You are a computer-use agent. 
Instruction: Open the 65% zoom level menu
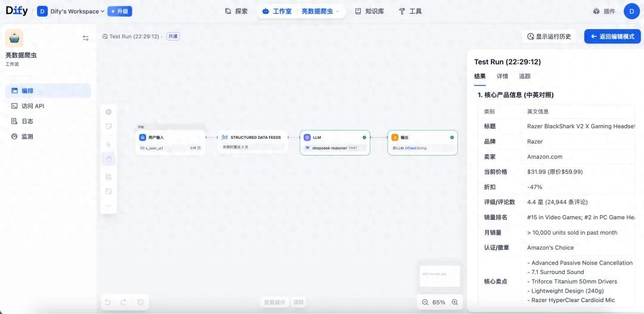point(439,302)
